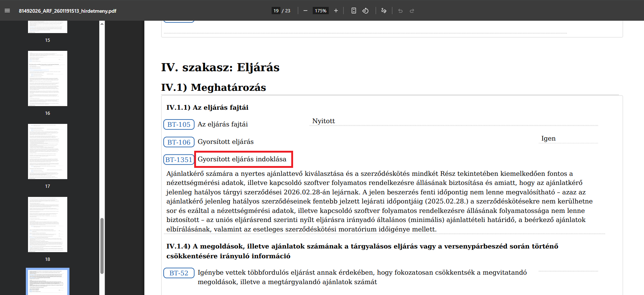Image resolution: width=644 pixels, height=295 pixels.
Task: Select the current page number field
Action: (276, 11)
